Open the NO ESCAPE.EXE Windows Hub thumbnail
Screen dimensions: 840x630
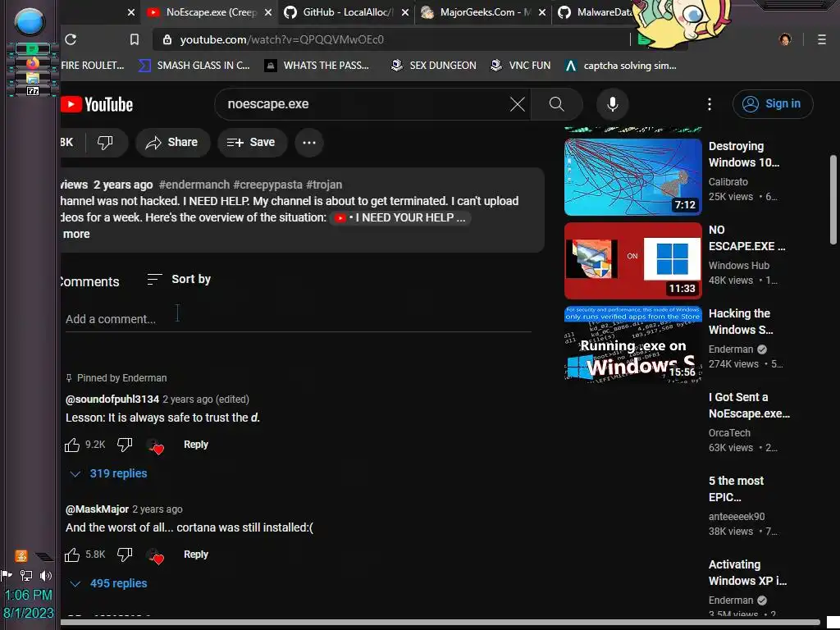tap(632, 261)
